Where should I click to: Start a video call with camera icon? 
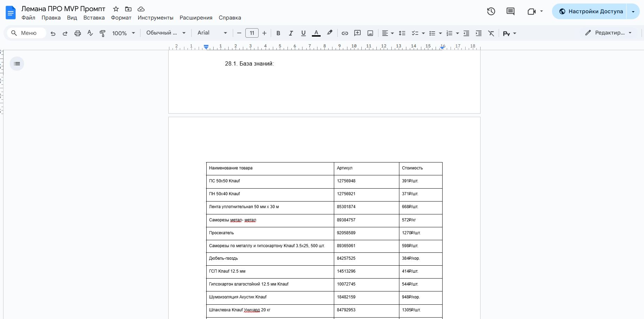(531, 12)
